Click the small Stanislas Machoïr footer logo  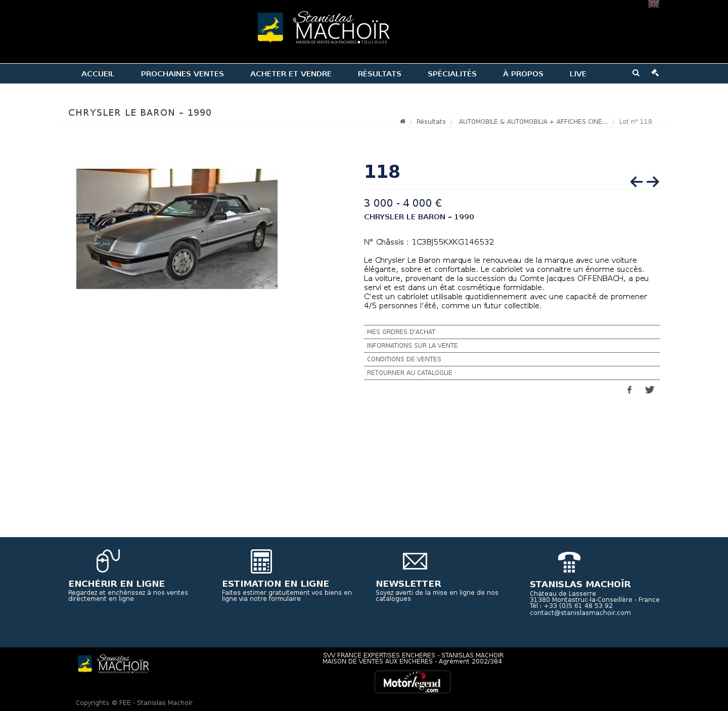113,664
